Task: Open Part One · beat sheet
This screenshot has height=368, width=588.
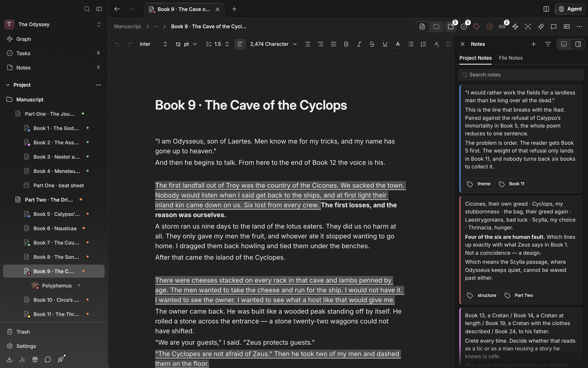Action: [x=53, y=185]
